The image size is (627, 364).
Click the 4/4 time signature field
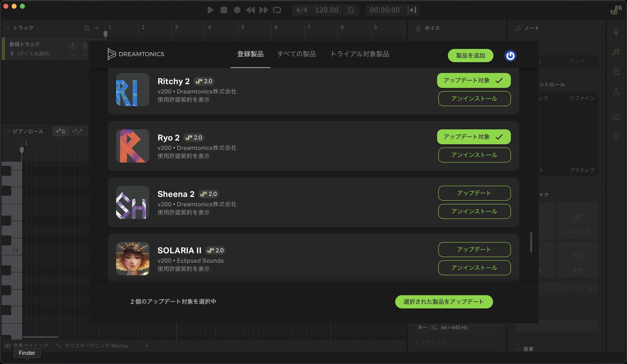point(301,10)
